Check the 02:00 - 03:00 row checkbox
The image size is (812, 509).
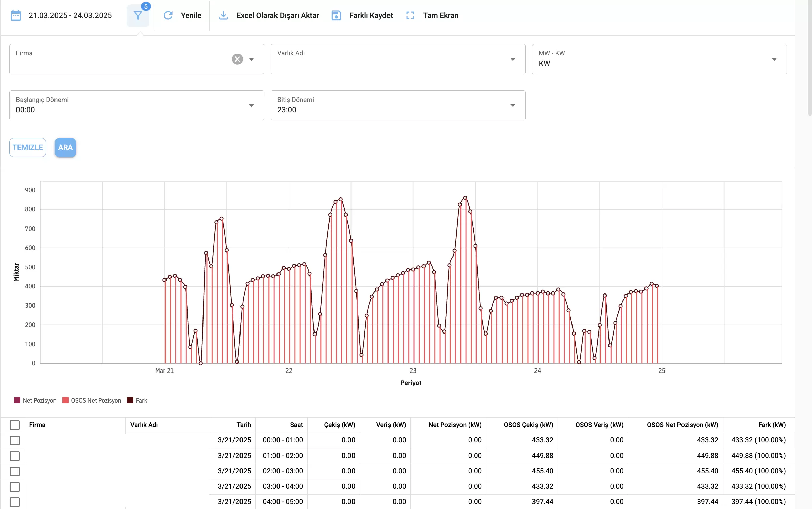pos(14,471)
